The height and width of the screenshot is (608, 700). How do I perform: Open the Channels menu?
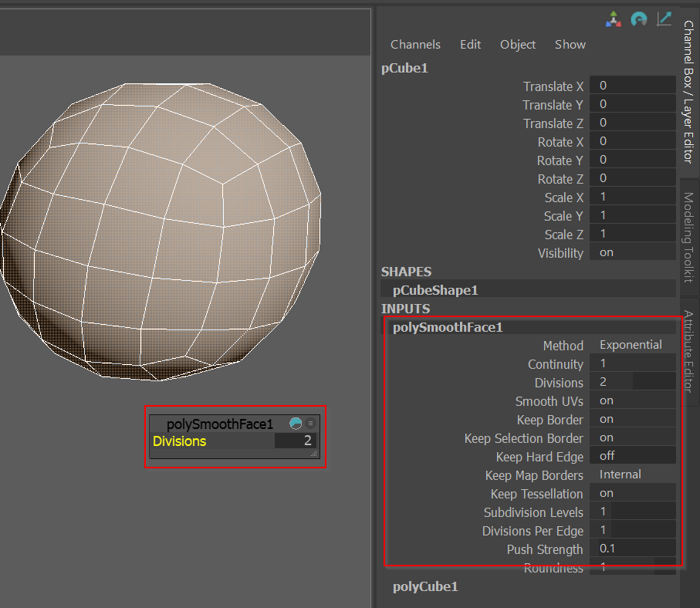tap(415, 44)
